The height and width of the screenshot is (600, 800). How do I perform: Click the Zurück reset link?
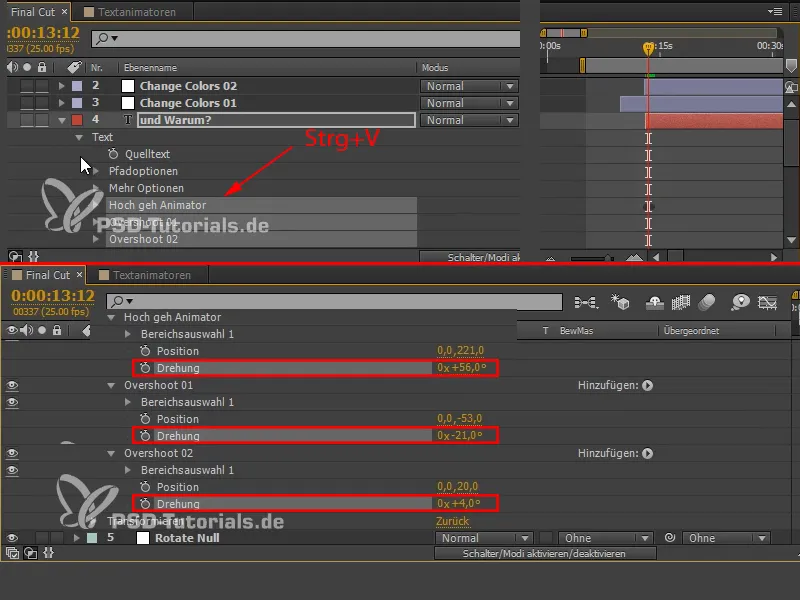[x=452, y=521]
